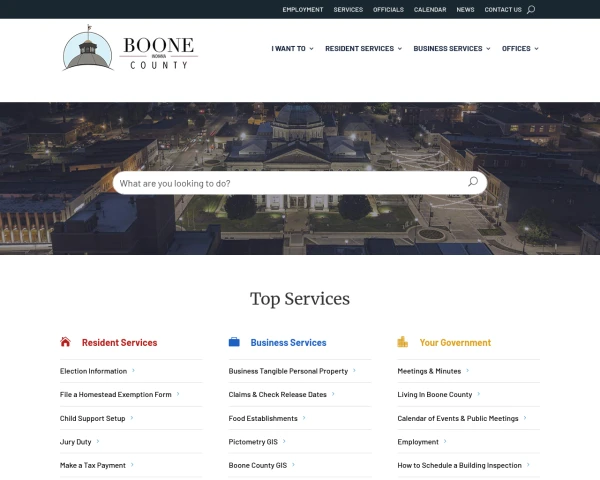Open File a Homestead Exemption Form
The height and width of the screenshot is (480, 600).
116,394
